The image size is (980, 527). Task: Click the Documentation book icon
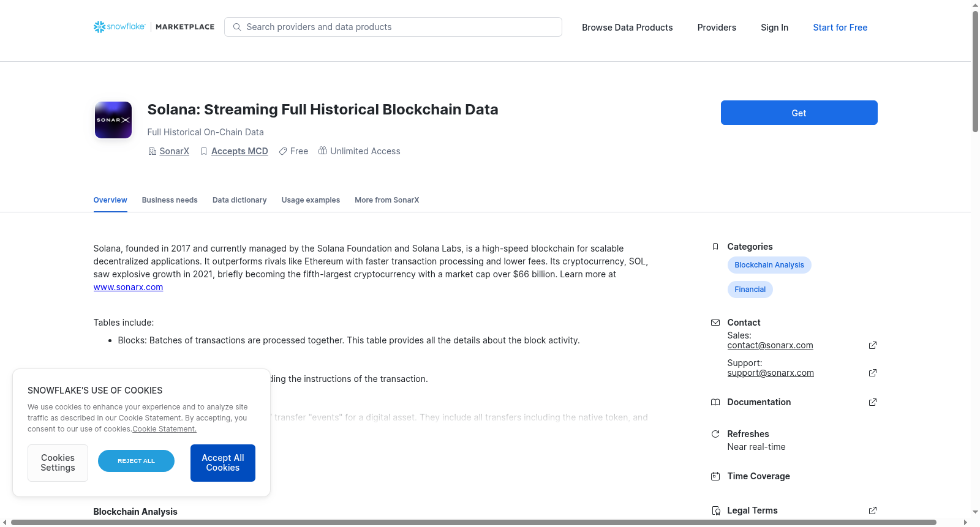point(715,402)
